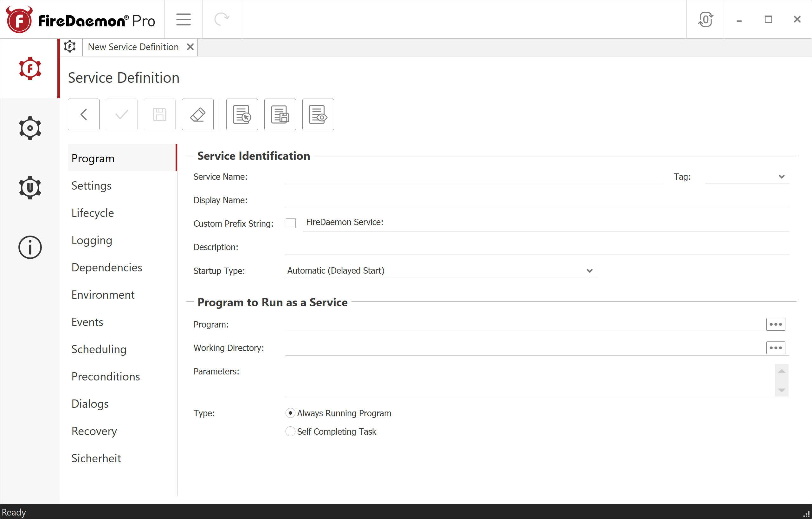Image resolution: width=812 pixels, height=519 pixels.
Task: Browse for the Program executable with the ellipsis button
Action: pos(776,324)
